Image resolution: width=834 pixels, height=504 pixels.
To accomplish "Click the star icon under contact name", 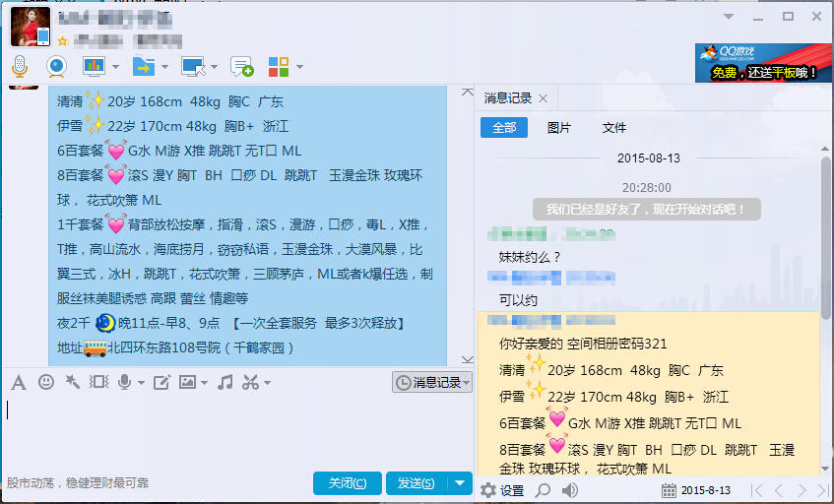I will coord(63,41).
